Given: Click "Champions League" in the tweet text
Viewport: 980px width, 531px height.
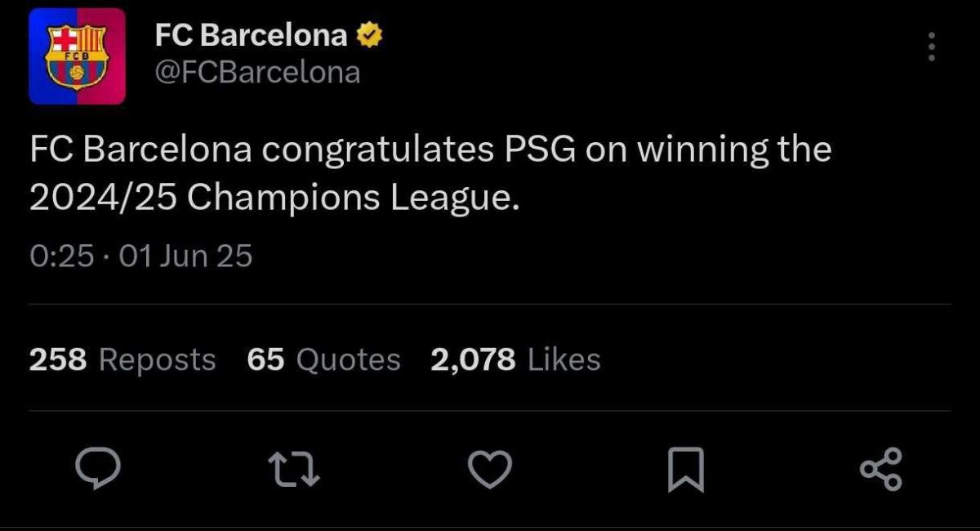Looking at the screenshot, I should click(353, 200).
